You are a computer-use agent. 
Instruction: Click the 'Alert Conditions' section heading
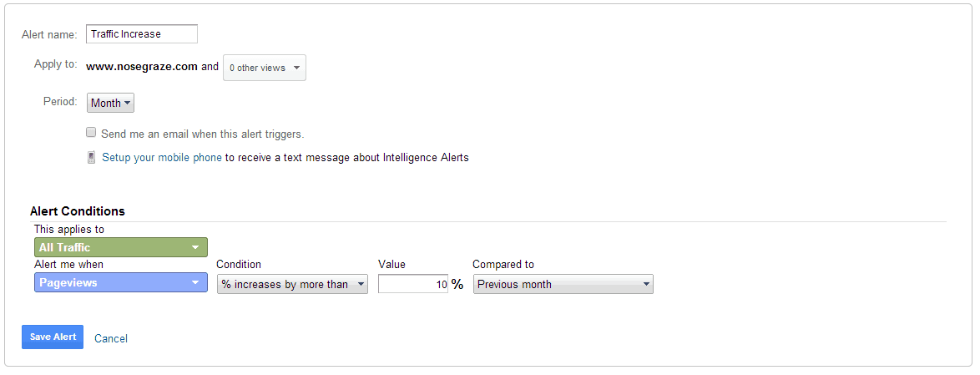[78, 211]
